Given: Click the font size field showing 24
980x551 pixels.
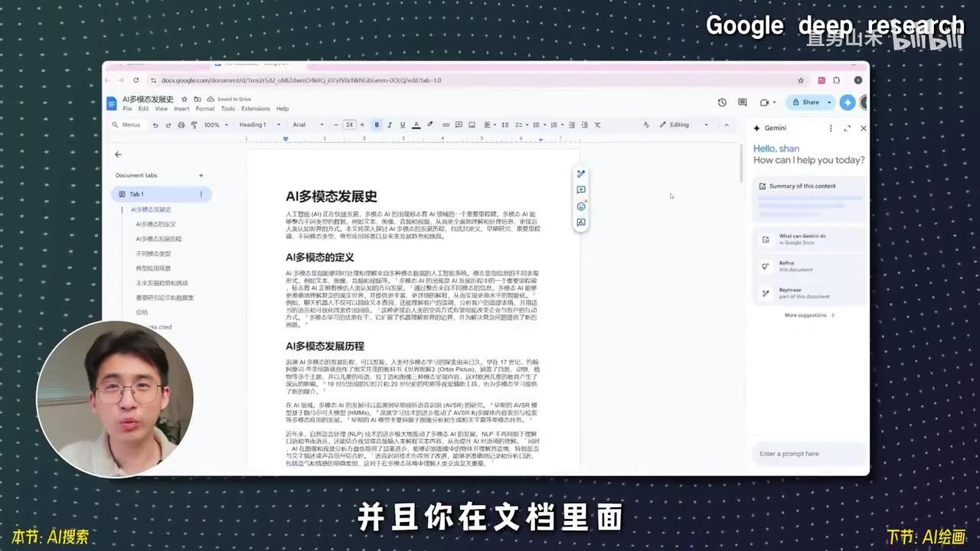Looking at the screenshot, I should pos(349,125).
